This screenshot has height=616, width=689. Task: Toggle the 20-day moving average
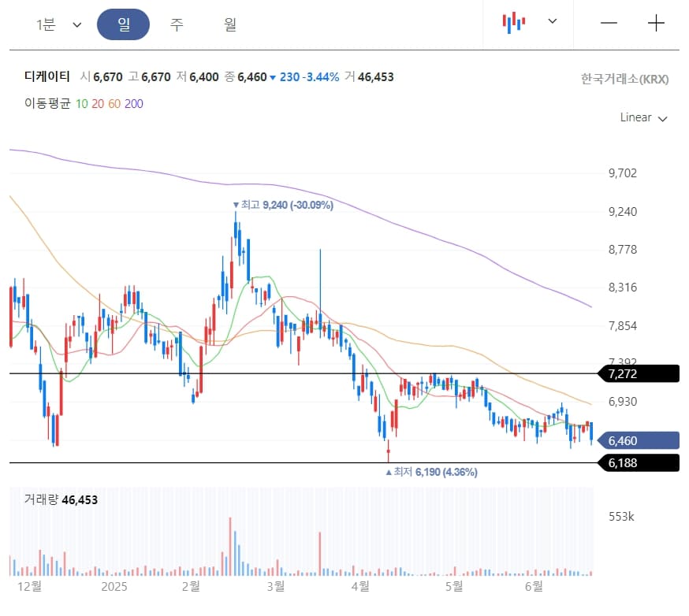(x=98, y=104)
